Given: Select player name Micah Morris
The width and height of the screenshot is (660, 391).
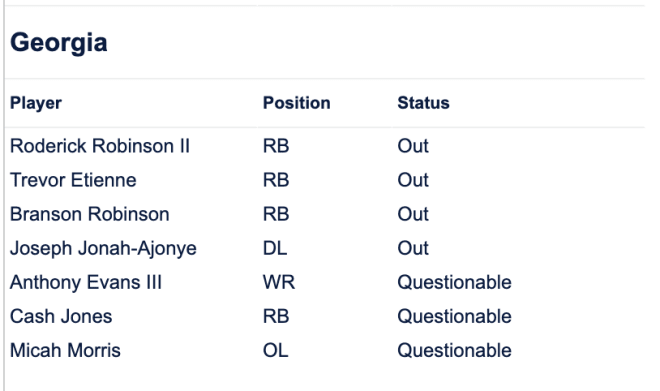Looking at the screenshot, I should point(65,351).
